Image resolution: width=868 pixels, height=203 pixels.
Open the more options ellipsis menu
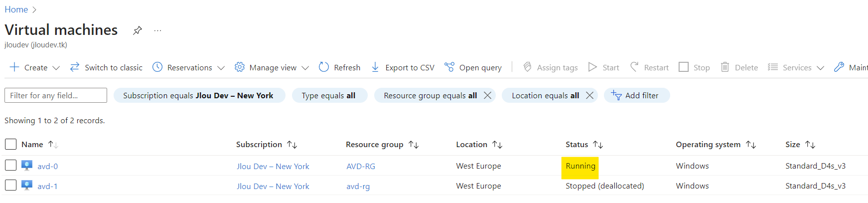coord(157,30)
